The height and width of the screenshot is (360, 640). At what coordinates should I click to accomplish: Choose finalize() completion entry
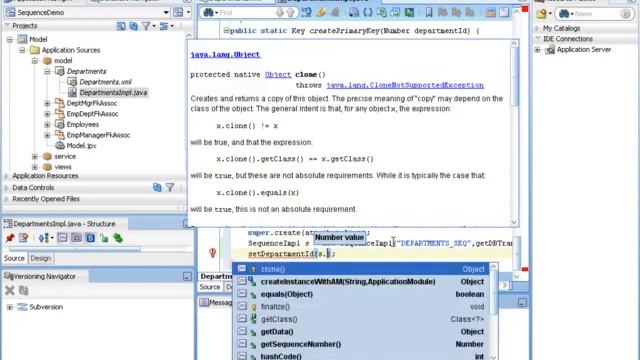pyautogui.click(x=362, y=307)
